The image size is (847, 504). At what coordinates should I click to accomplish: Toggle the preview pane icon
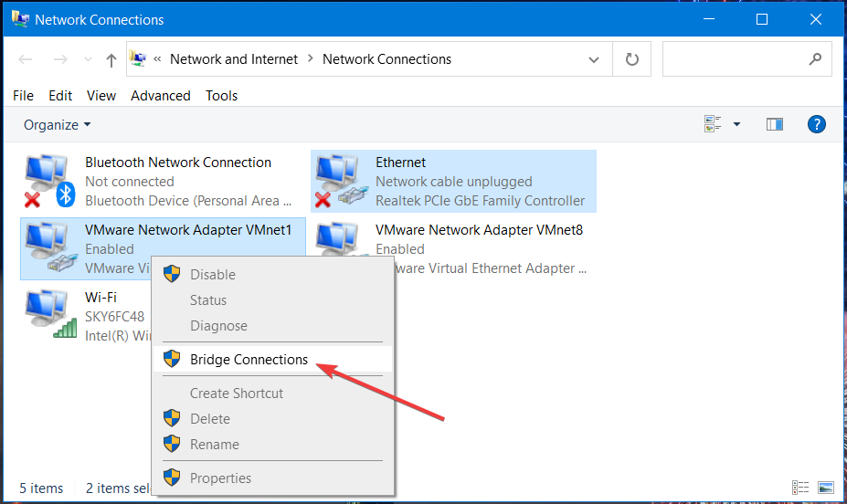775,124
